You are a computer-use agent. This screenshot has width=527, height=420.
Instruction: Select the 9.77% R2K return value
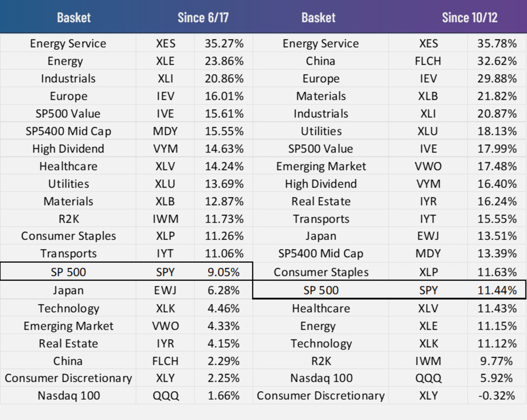pyautogui.click(x=497, y=361)
